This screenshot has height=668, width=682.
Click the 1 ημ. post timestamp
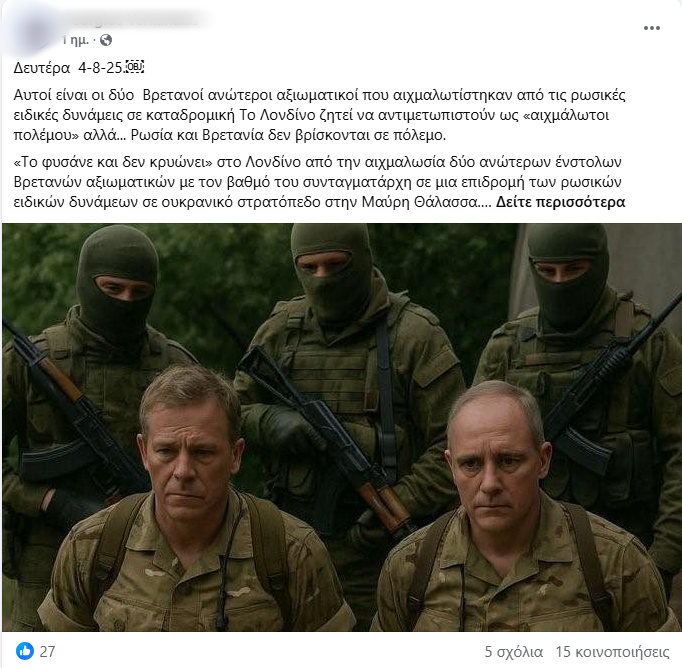point(75,40)
